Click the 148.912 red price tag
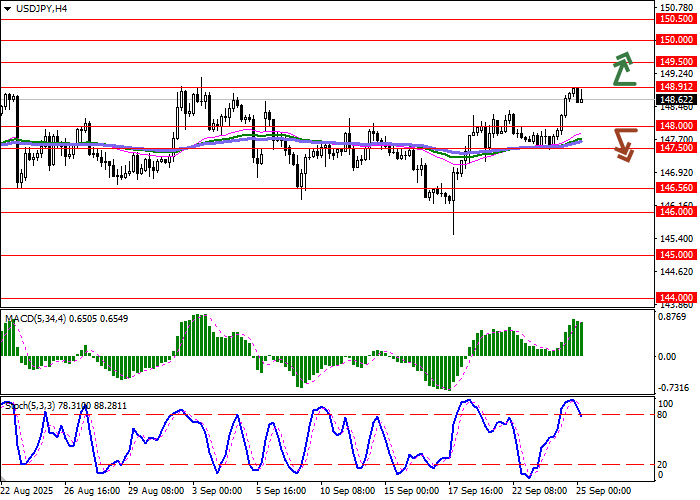The height and width of the screenshot is (500, 700). (676, 87)
